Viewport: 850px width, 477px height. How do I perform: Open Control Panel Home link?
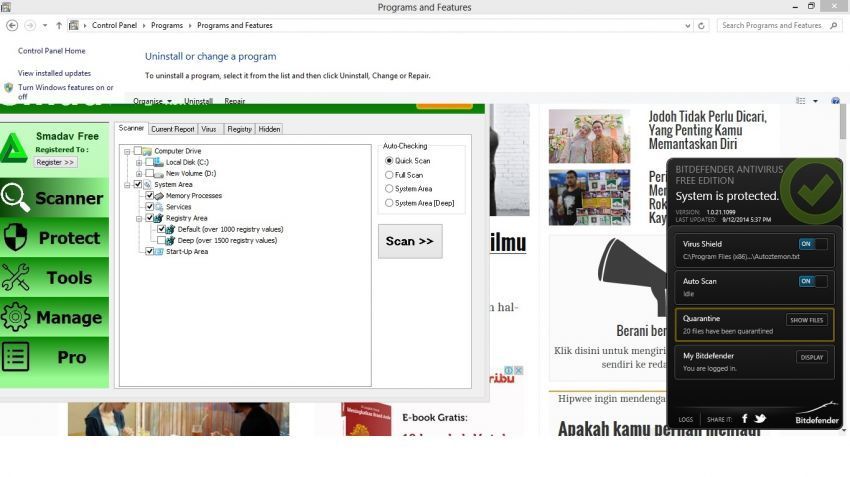pos(51,50)
